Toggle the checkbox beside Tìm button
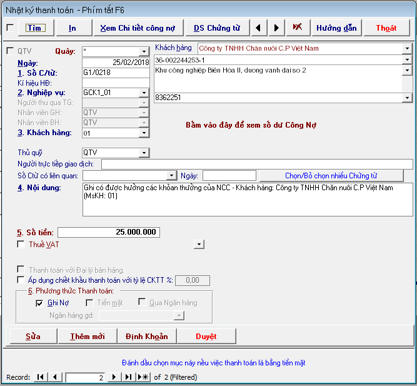The height and width of the screenshot is (386, 417). click(x=10, y=28)
